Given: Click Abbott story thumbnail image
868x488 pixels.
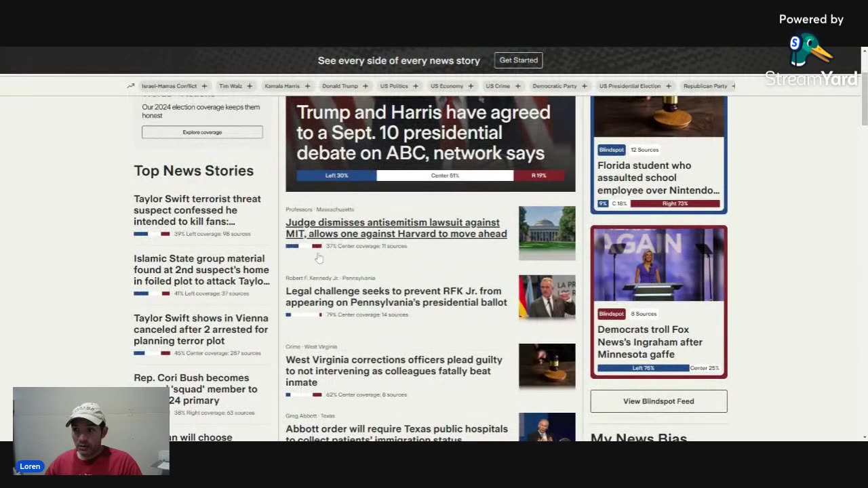Looking at the screenshot, I should pos(547,427).
